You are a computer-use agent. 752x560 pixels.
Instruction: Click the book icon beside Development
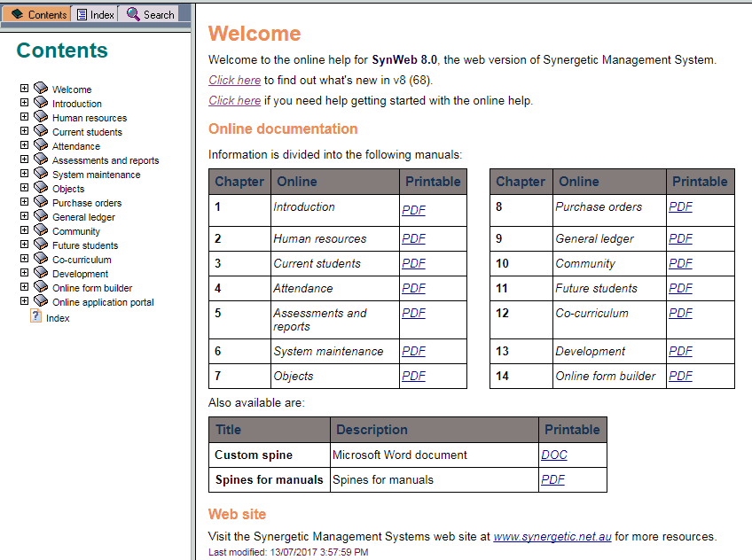click(x=41, y=273)
